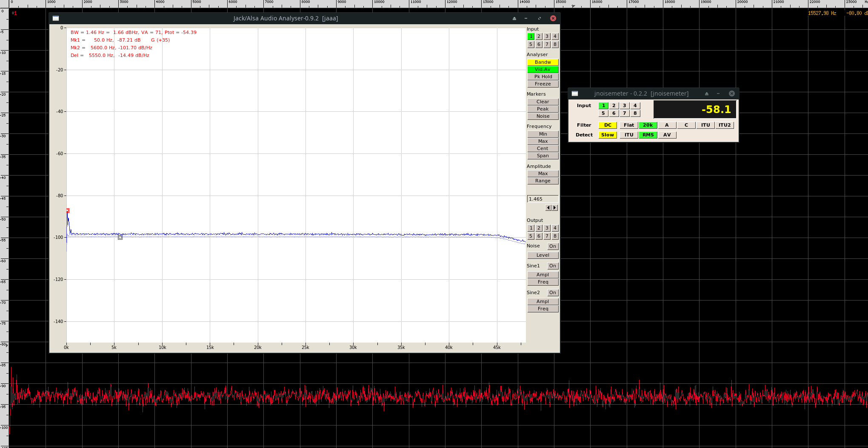Viewport: 868px width, 448px height.
Task: Increase value with right arrow stepper
Action: [554, 208]
